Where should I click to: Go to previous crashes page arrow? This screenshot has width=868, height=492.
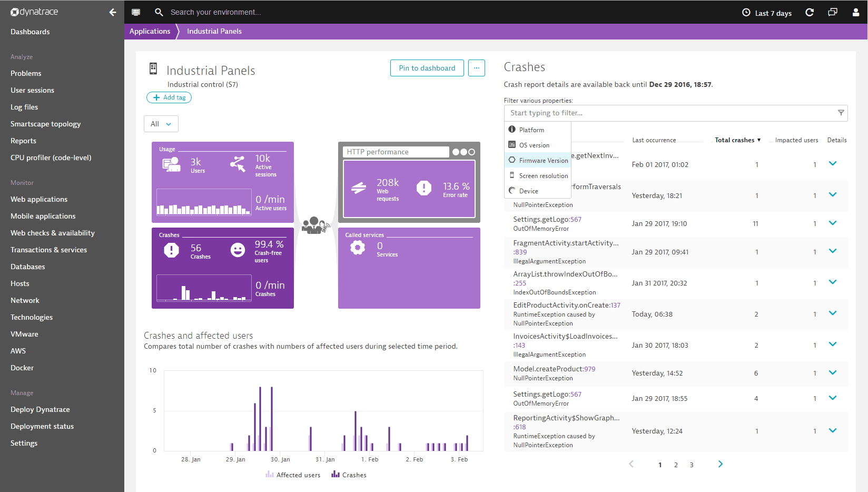[631, 464]
